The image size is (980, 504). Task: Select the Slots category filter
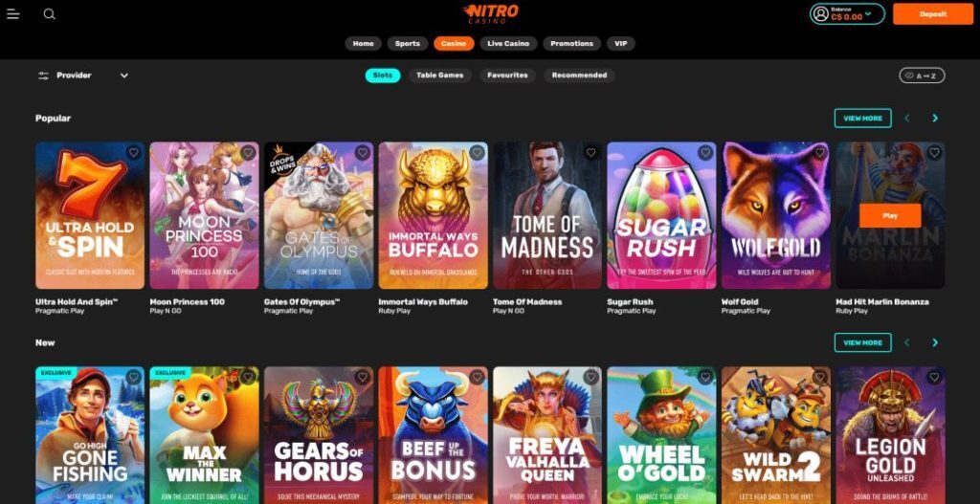(x=383, y=76)
